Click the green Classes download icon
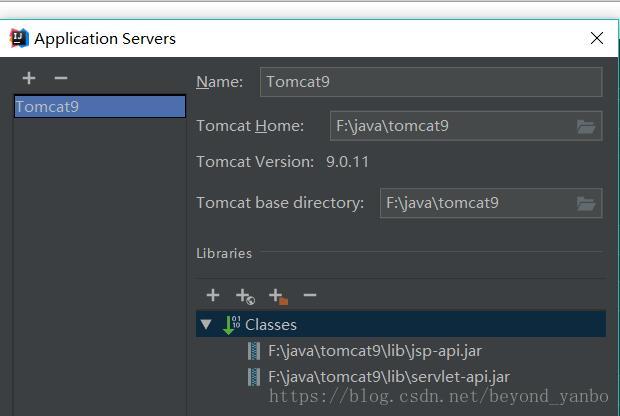620x416 pixels. (x=231, y=324)
